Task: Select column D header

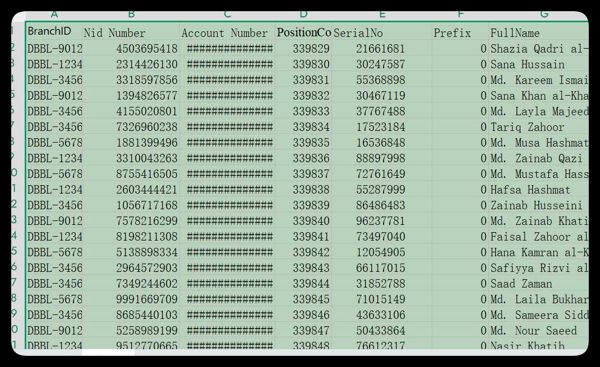Action: (x=304, y=16)
